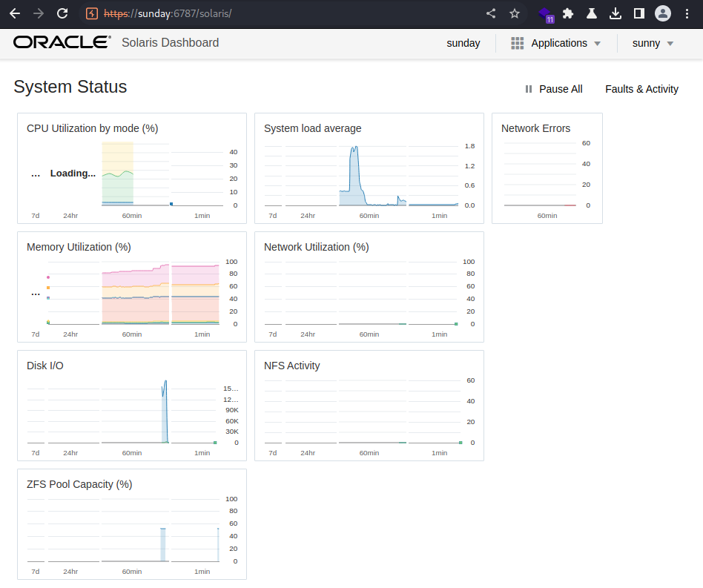Open the insecure certificate warning icon

pyautogui.click(x=92, y=13)
